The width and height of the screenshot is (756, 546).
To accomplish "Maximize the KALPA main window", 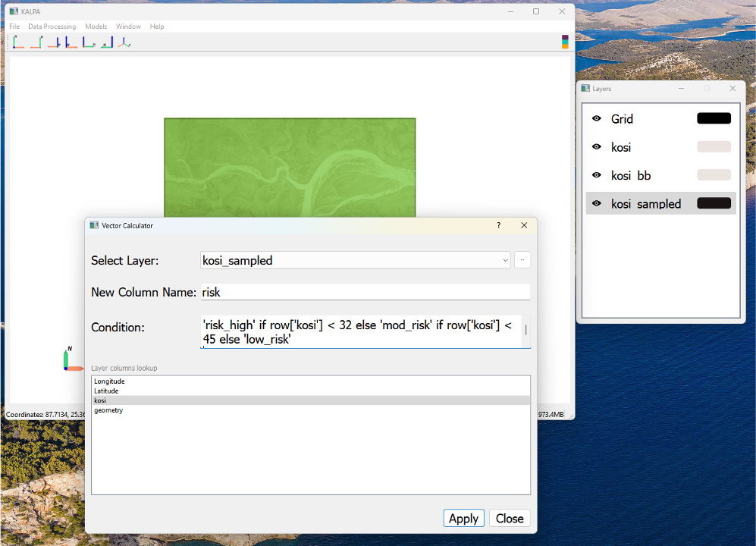I will point(536,11).
